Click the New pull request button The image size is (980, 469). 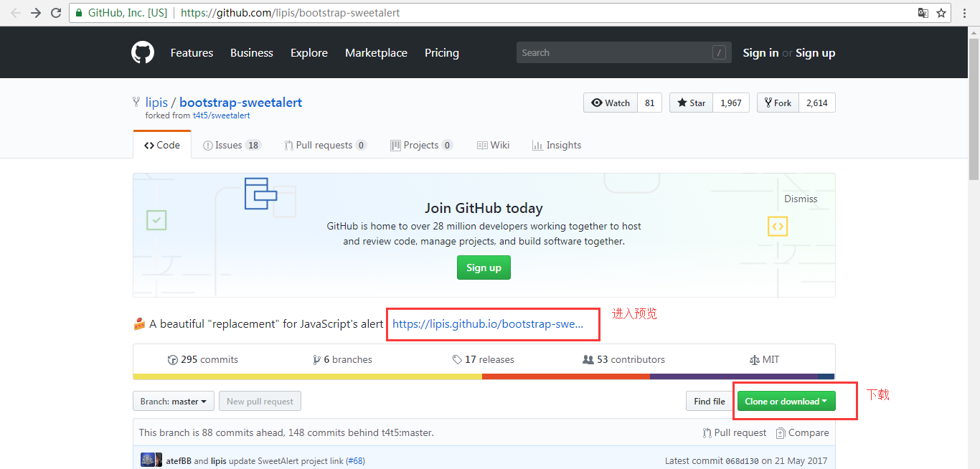pyautogui.click(x=260, y=402)
